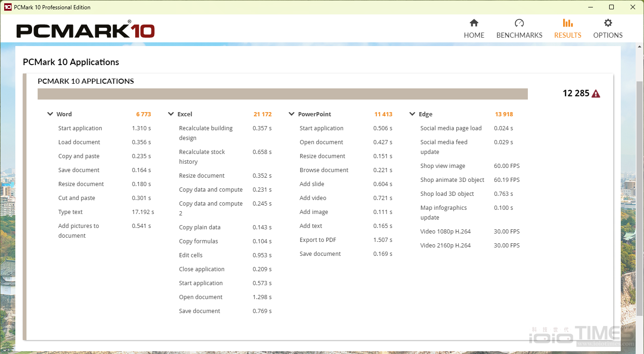The width and height of the screenshot is (644, 354).
Task: Click 'Export to PDF' in PowerPoint
Action: pos(318,240)
